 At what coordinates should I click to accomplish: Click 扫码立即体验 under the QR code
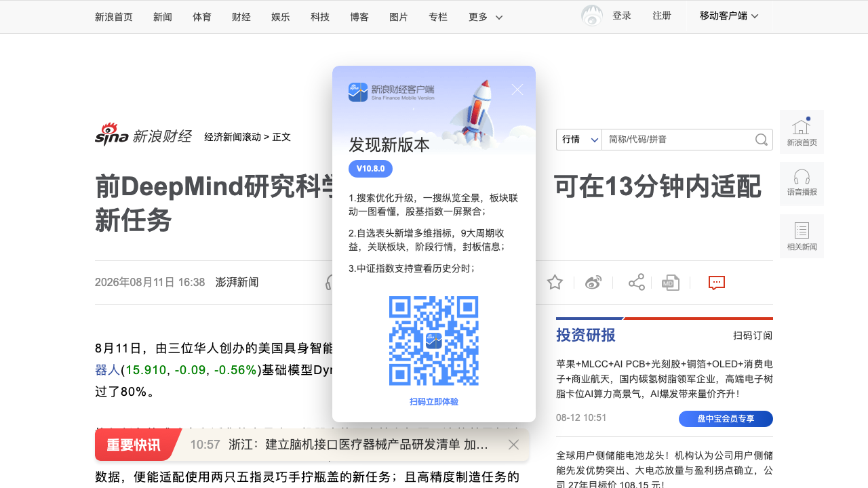pyautogui.click(x=434, y=402)
